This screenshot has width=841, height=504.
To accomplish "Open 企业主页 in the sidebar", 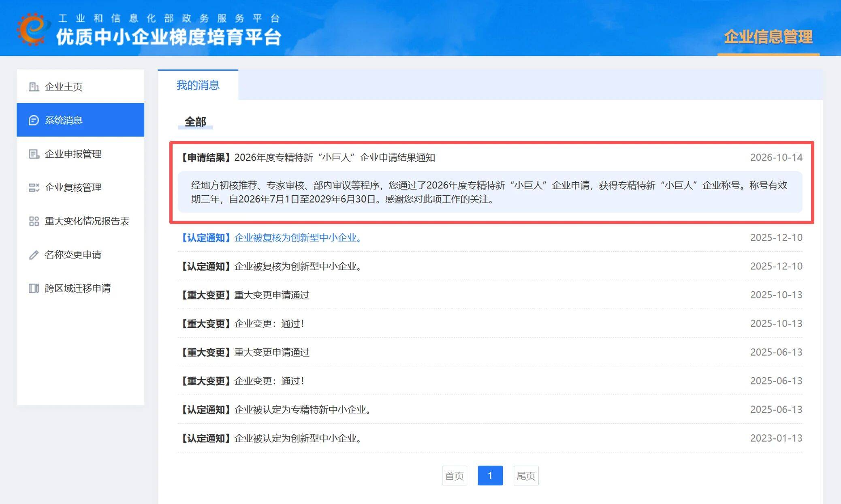I will coord(80,86).
